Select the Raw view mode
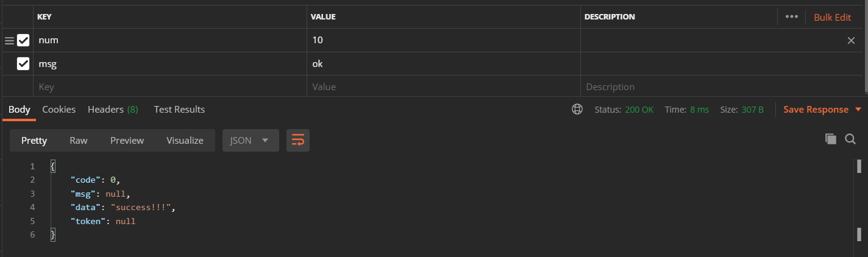 tap(78, 140)
